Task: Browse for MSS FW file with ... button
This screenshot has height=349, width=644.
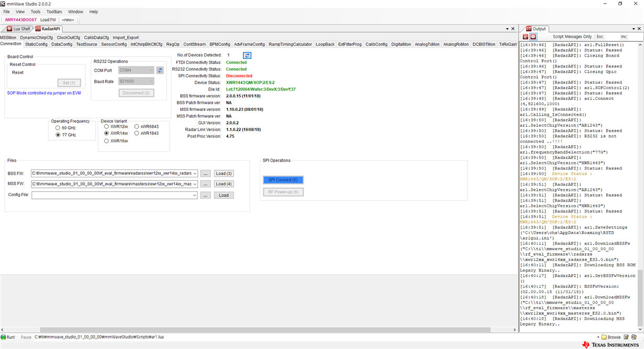Action: (205, 184)
